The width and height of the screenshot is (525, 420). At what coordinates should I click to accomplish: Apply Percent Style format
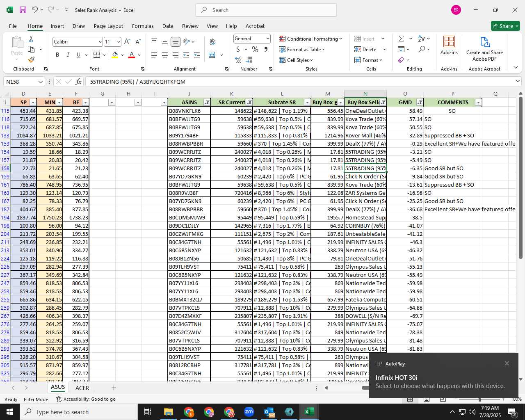[x=255, y=49]
